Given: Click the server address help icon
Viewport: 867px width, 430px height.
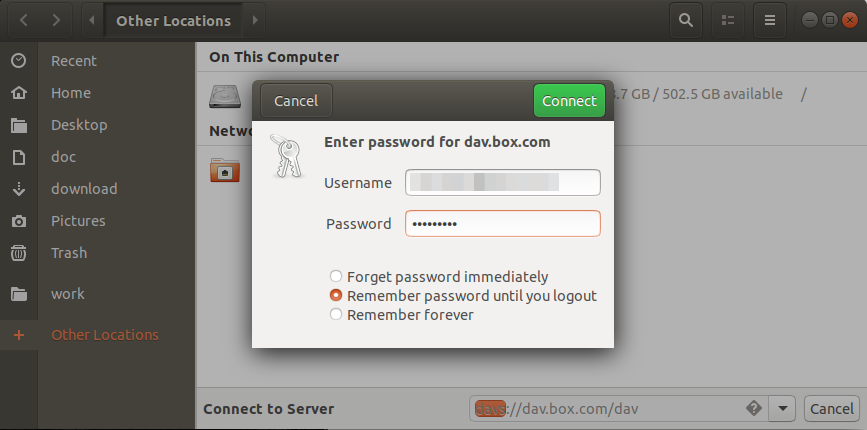Looking at the screenshot, I should (x=753, y=408).
